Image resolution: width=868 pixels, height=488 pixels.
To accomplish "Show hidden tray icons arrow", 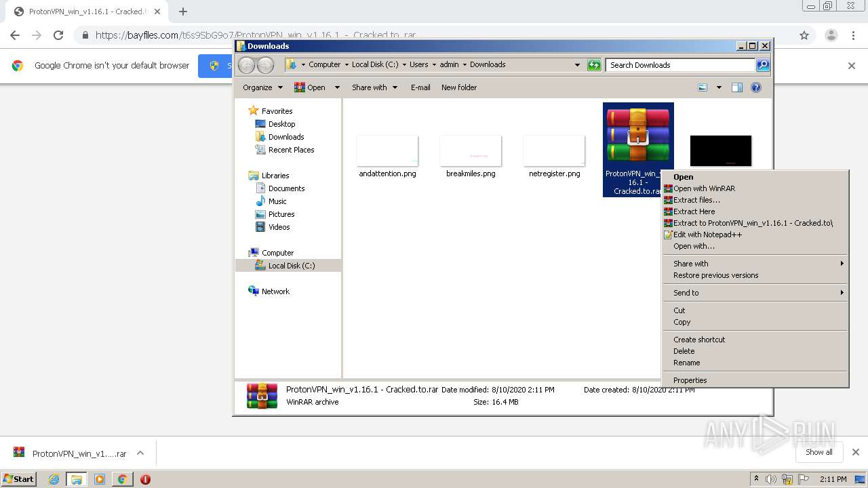I will coord(756,479).
